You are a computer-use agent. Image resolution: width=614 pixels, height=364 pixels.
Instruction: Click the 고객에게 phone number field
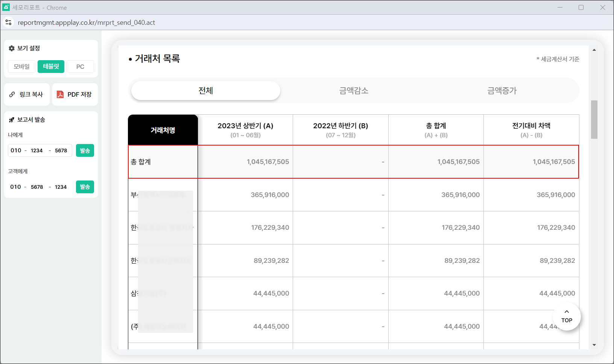(x=40, y=187)
